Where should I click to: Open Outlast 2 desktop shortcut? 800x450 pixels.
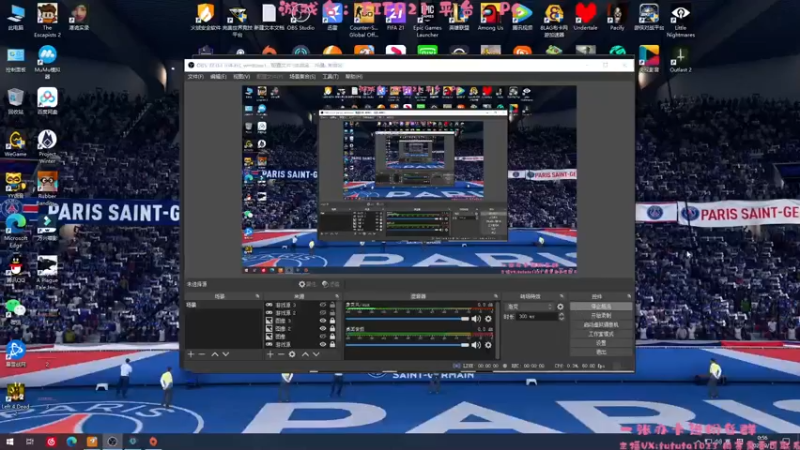pos(680,59)
